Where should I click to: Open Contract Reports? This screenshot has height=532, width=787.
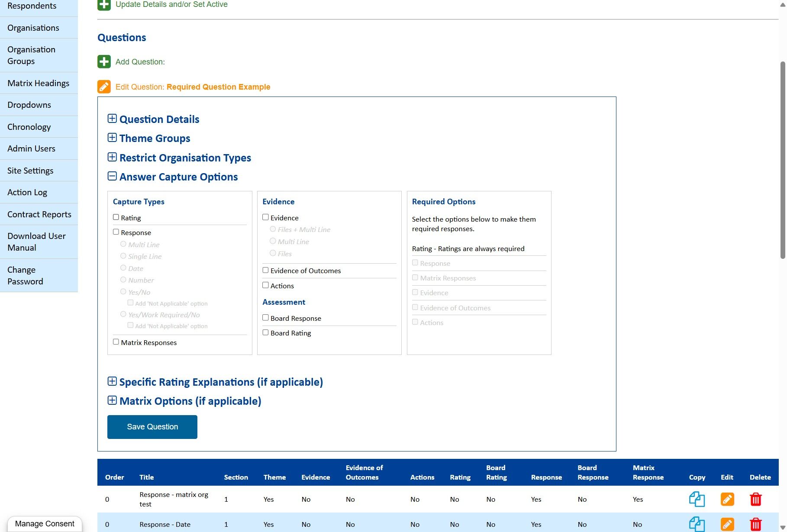[39, 214]
